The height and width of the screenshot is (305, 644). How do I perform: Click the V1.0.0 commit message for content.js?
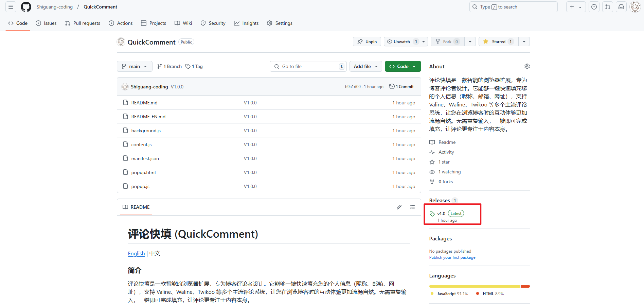pyautogui.click(x=250, y=145)
